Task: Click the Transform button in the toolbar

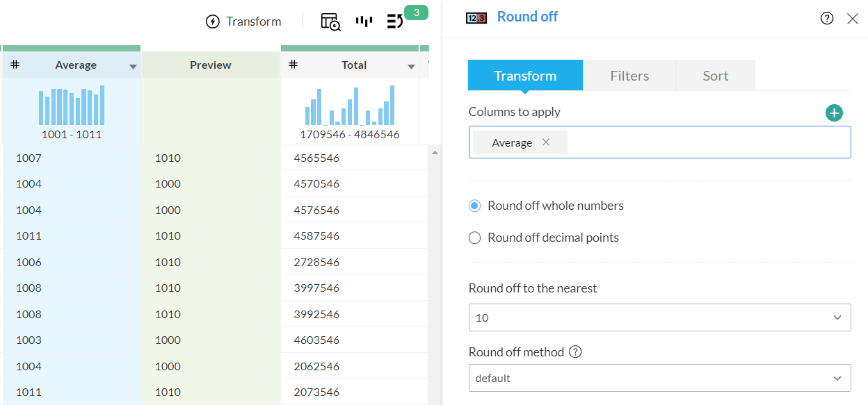Action: click(x=243, y=22)
